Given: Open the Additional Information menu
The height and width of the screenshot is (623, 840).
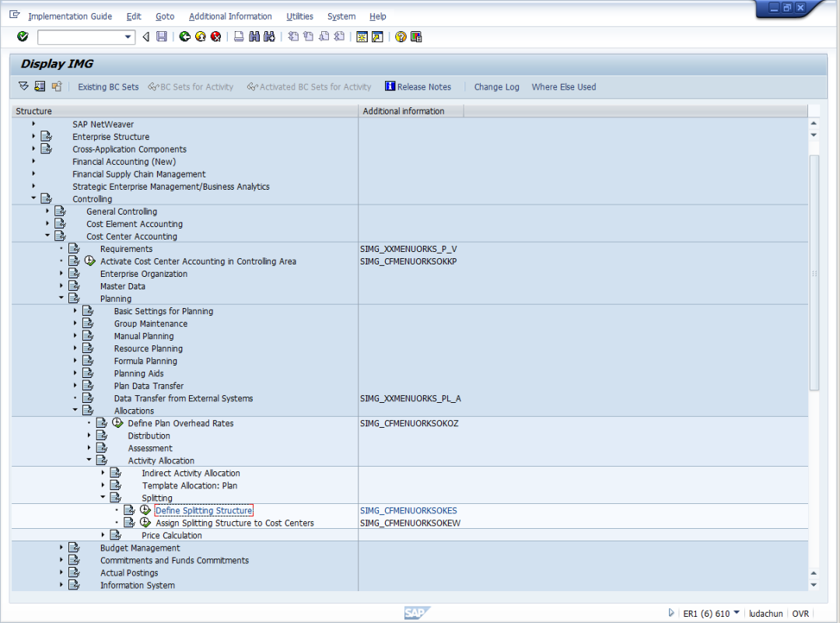Looking at the screenshot, I should pos(229,16).
